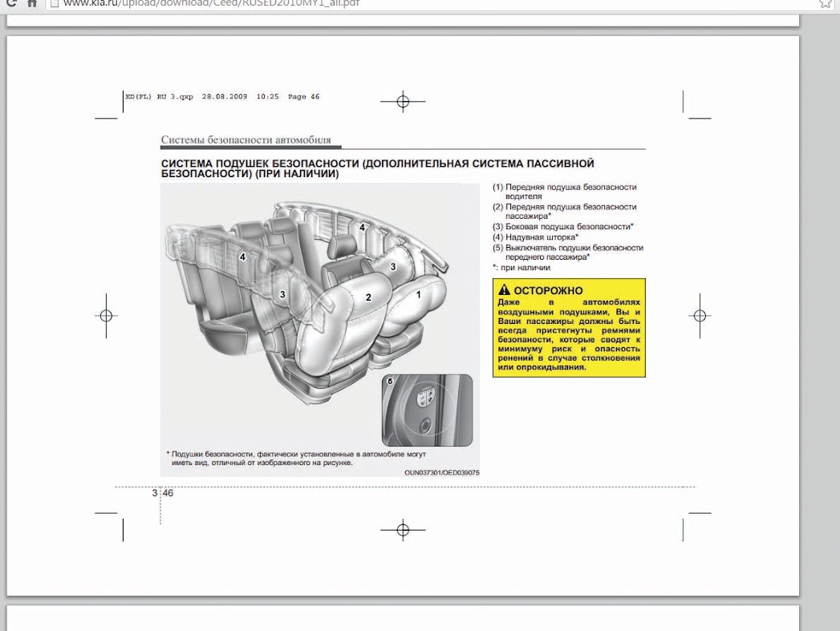
Task: Click the yellow warning title "ОСТОРОЖНО"
Action: click(548, 290)
